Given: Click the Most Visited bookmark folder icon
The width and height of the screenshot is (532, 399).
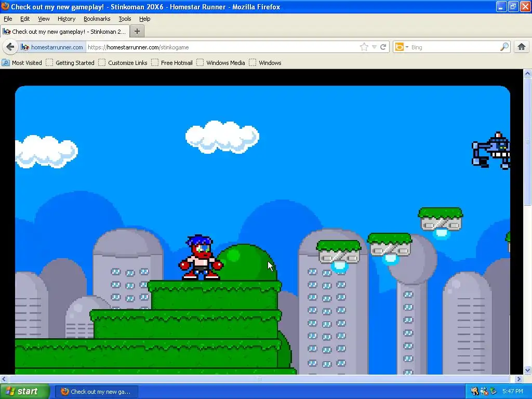Looking at the screenshot, I should click(x=5, y=63).
